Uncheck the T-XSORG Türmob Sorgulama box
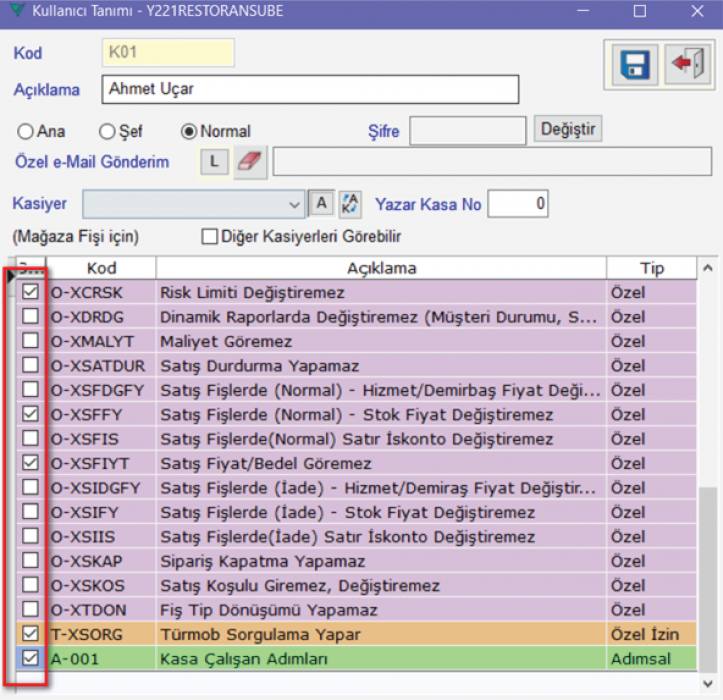The width and height of the screenshot is (723, 700). 32,634
